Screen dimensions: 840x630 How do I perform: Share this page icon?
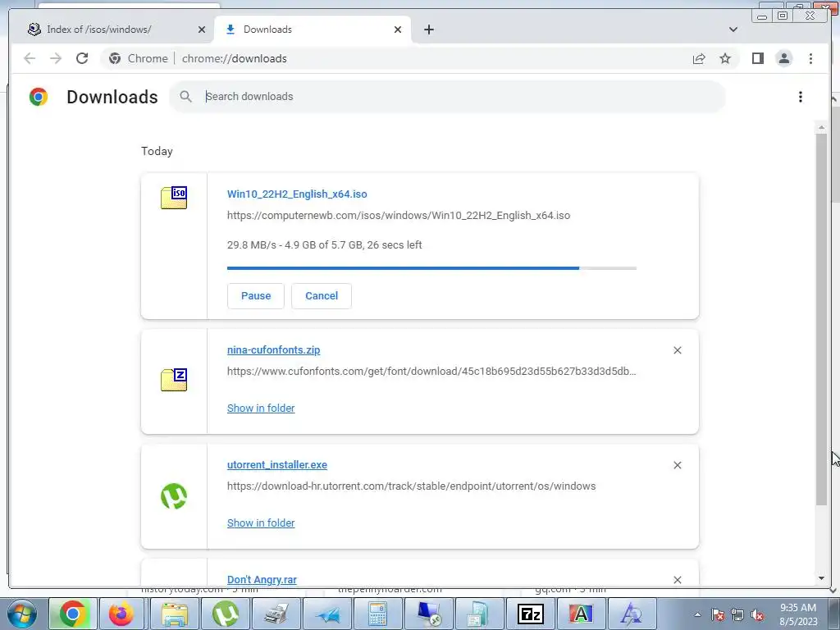(699, 59)
